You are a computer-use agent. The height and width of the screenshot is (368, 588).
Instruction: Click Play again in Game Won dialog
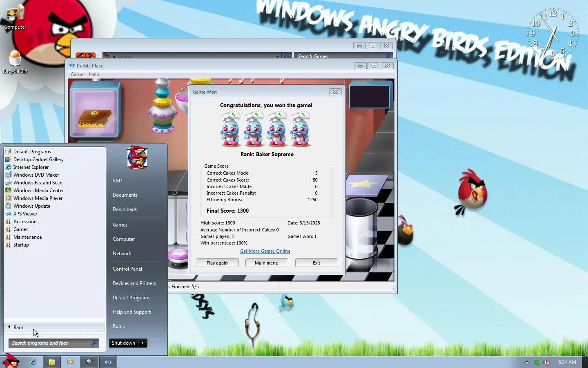217,263
